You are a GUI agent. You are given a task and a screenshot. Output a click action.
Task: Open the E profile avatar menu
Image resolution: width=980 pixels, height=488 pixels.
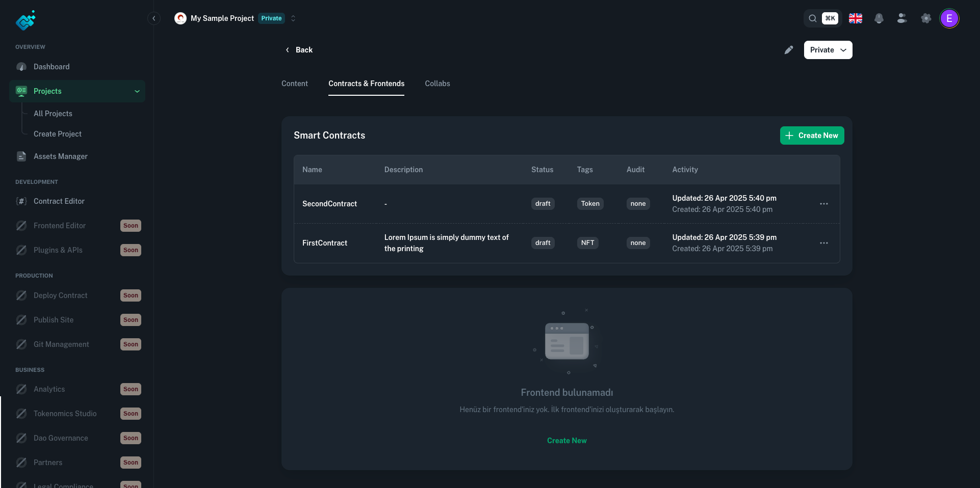949,18
